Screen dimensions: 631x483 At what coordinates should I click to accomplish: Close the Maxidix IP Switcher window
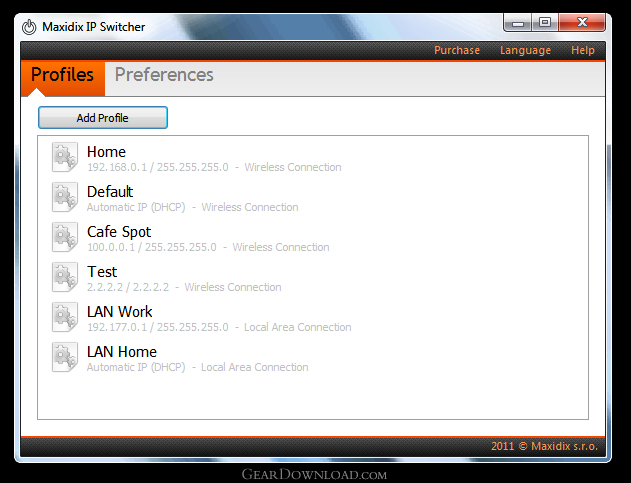[x=582, y=23]
